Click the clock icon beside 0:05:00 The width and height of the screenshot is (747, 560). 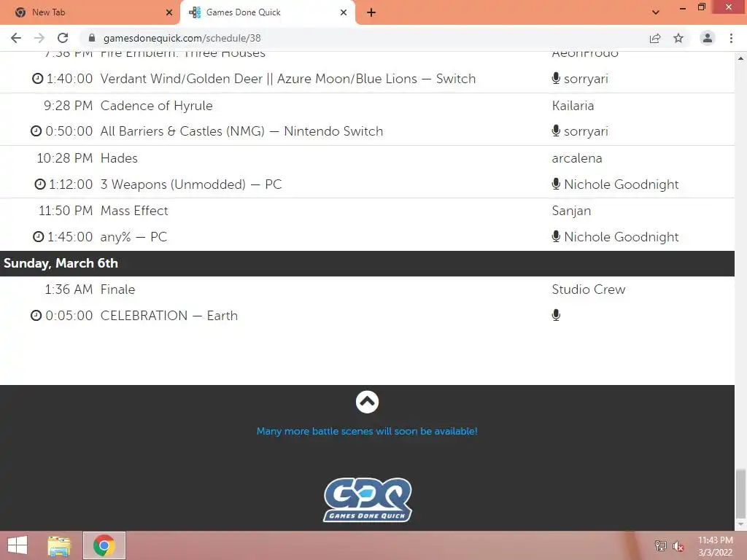[x=36, y=316]
